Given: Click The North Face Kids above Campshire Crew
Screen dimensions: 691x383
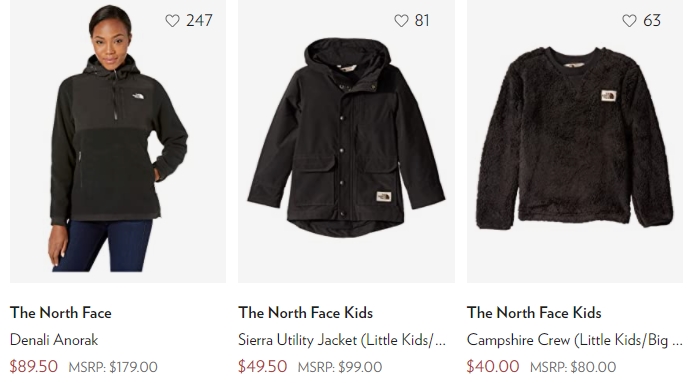Looking at the screenshot, I should pos(534,313).
